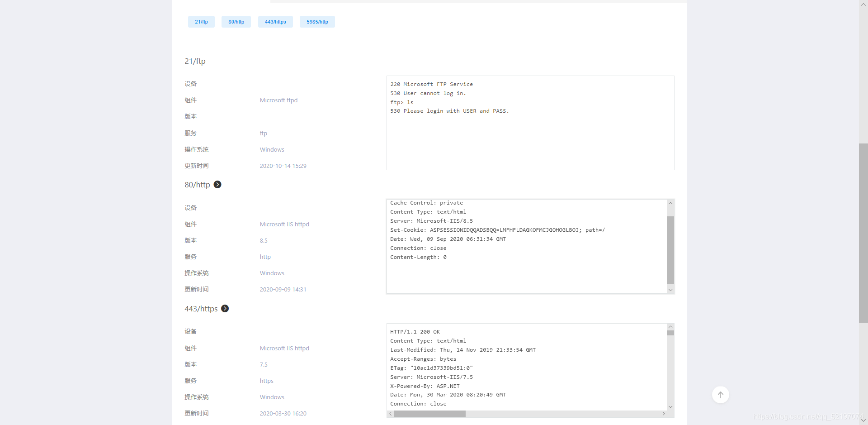Click the ETag header line
The height and width of the screenshot is (425, 868).
pyautogui.click(x=432, y=368)
